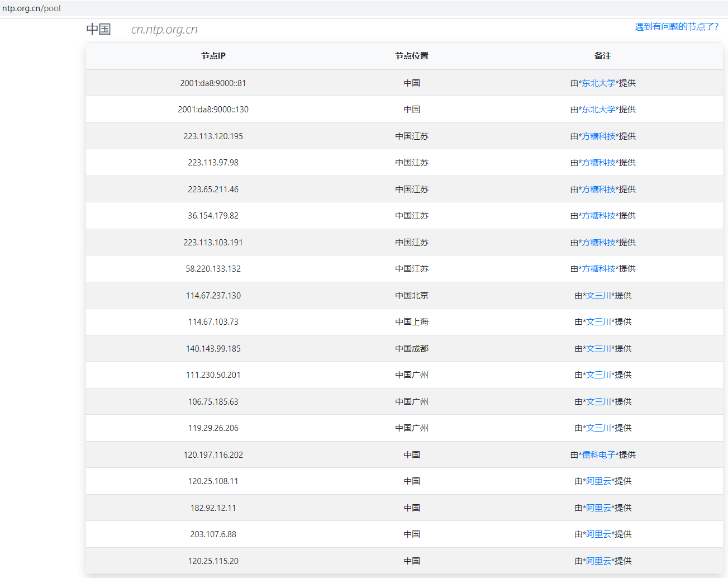The image size is (728, 578).
Task: Click the 备注 column header
Action: (603, 56)
